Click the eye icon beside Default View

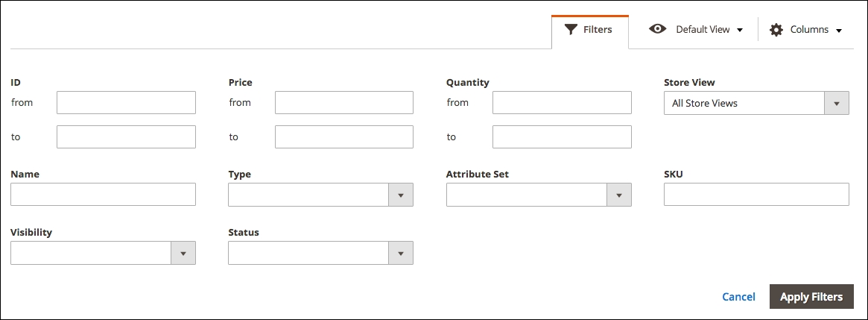pyautogui.click(x=657, y=29)
